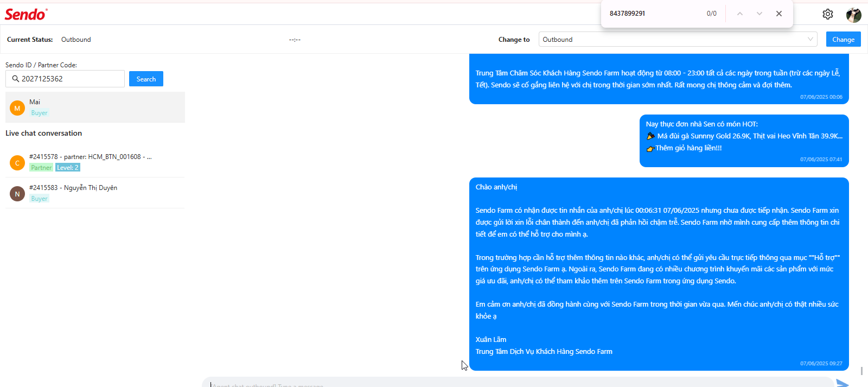The height and width of the screenshot is (387, 868).
Task: Click the brown N avatar
Action: [x=17, y=194]
